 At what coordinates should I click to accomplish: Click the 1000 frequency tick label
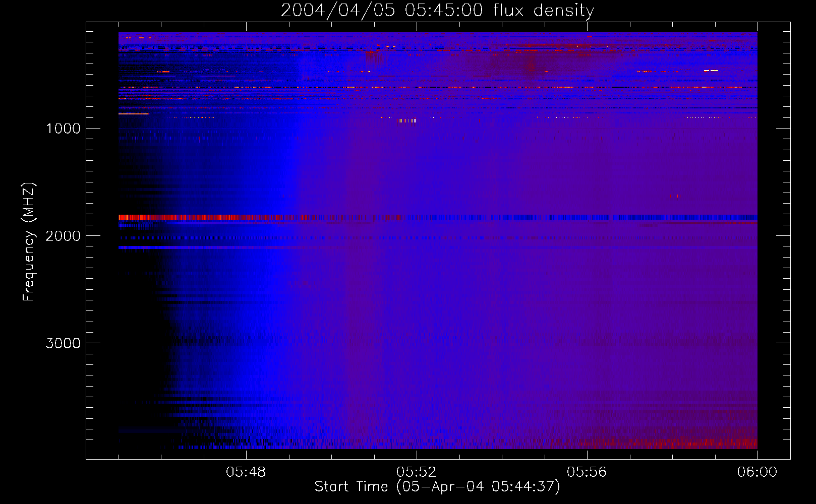point(63,129)
